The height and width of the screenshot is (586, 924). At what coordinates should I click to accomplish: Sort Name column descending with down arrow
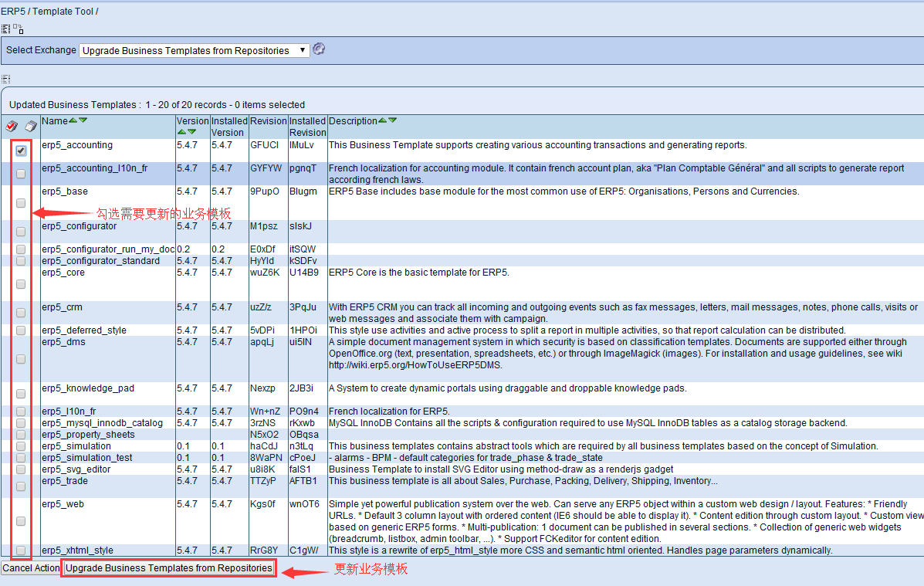83,120
